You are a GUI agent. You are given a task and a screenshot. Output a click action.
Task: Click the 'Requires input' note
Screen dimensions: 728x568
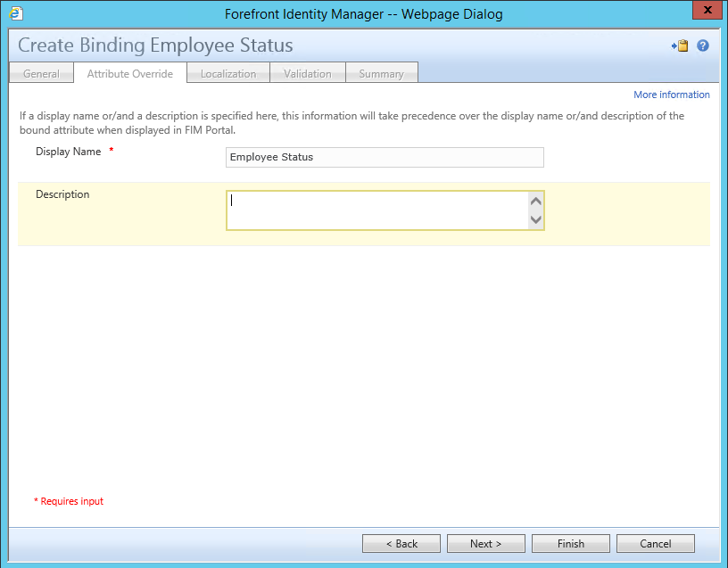[x=69, y=501]
